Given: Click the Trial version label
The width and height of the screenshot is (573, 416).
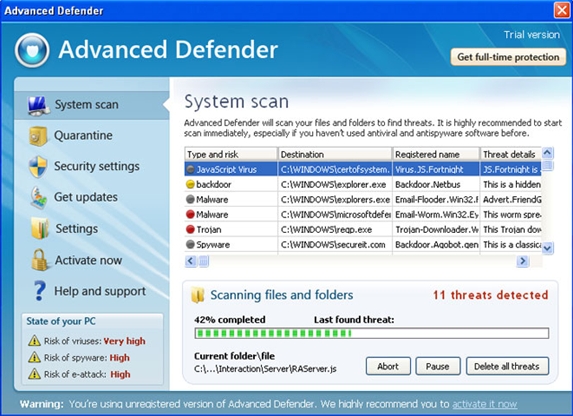Looking at the screenshot, I should (532, 35).
